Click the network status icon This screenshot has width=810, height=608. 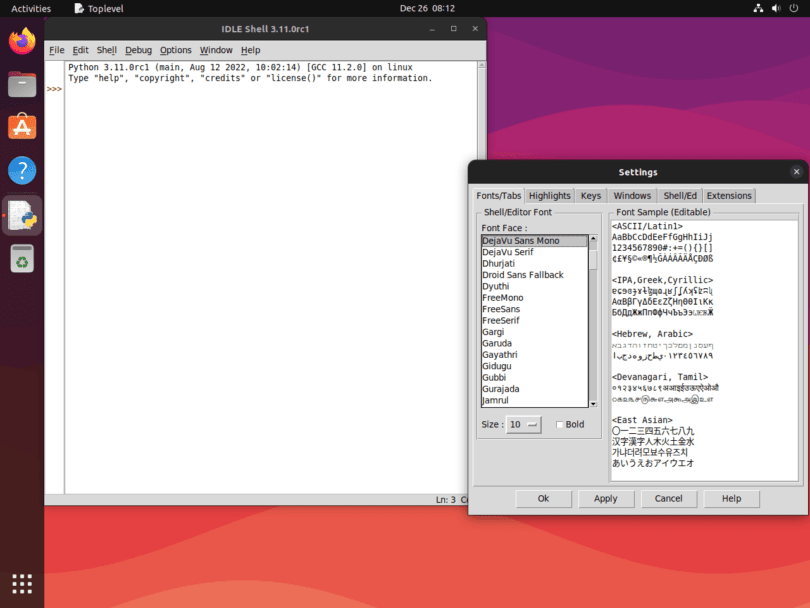click(758, 8)
